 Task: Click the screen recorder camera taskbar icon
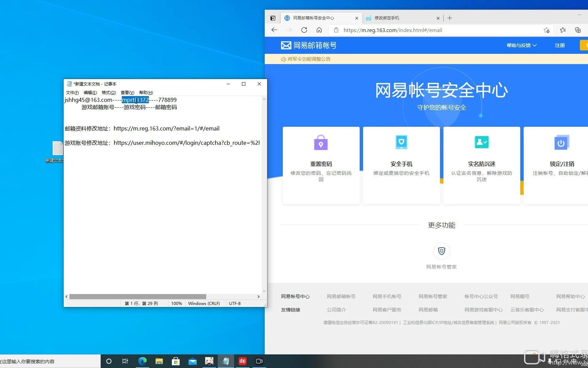point(259,361)
